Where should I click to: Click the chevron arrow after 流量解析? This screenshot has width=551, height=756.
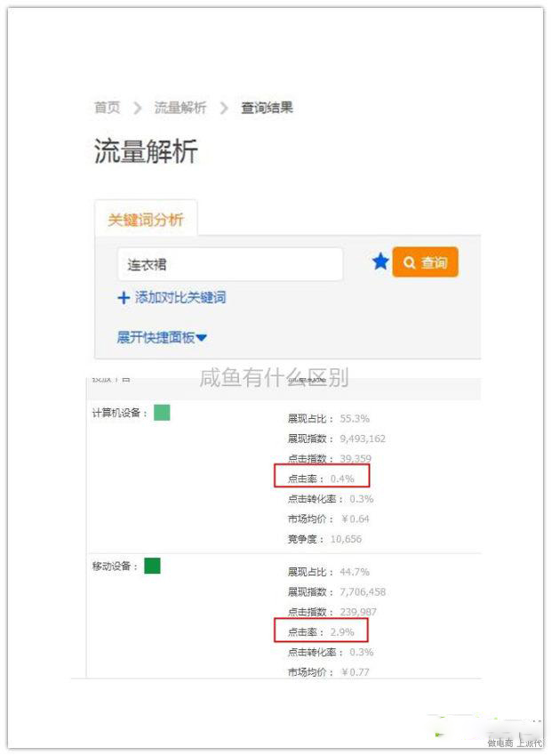tap(223, 107)
